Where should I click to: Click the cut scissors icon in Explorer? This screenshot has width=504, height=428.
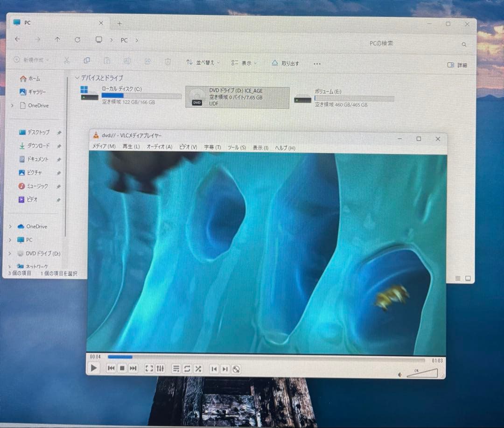(67, 61)
